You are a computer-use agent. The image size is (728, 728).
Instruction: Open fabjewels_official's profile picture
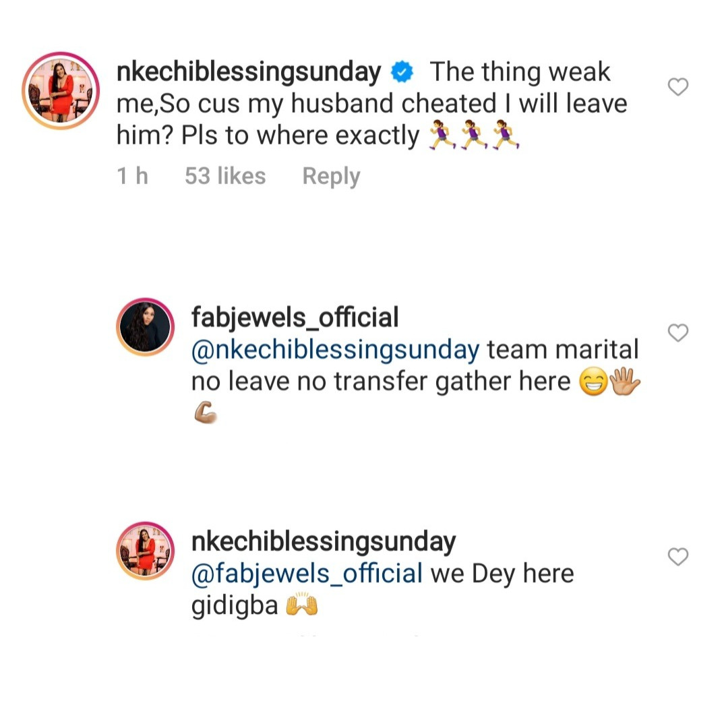click(146, 327)
